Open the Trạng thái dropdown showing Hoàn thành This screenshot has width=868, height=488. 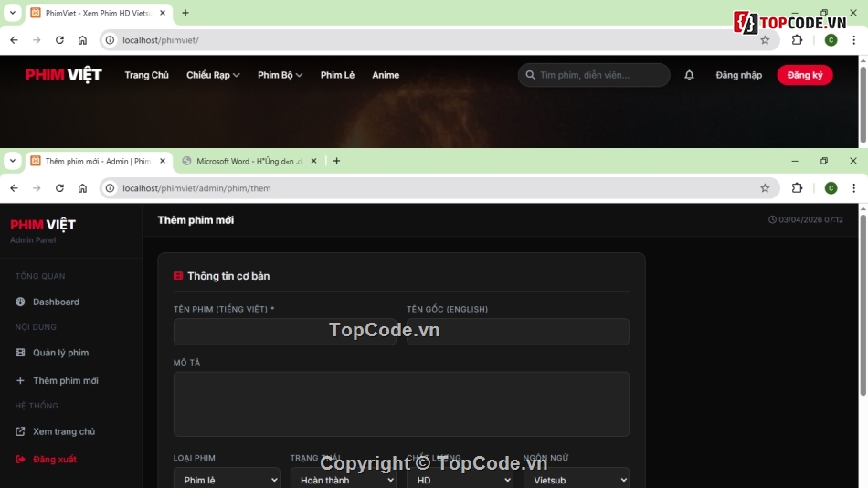click(344, 480)
